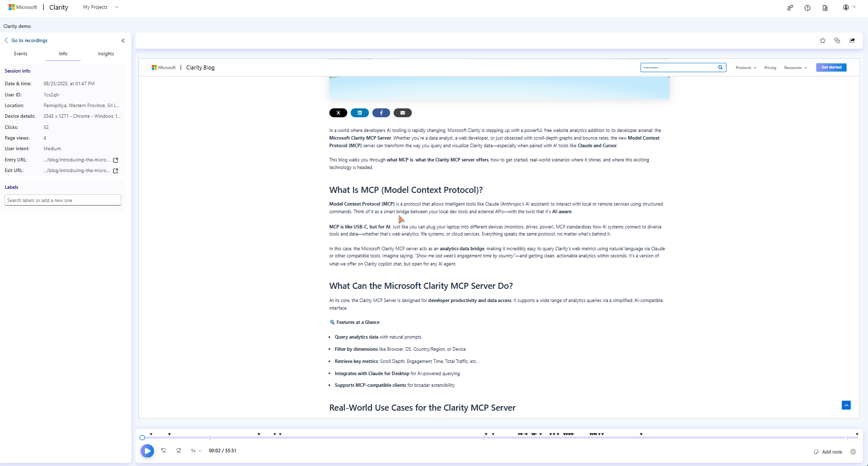This screenshot has height=466, width=868.
Task: Open the account profile menu
Action: click(x=849, y=8)
